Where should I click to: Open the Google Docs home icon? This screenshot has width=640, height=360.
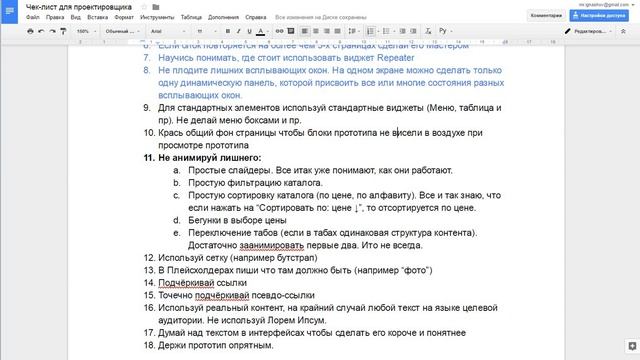pos(9,11)
